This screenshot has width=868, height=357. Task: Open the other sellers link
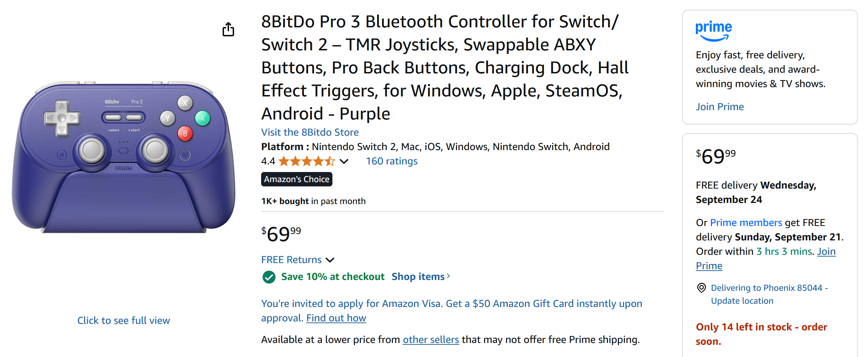pyautogui.click(x=431, y=340)
